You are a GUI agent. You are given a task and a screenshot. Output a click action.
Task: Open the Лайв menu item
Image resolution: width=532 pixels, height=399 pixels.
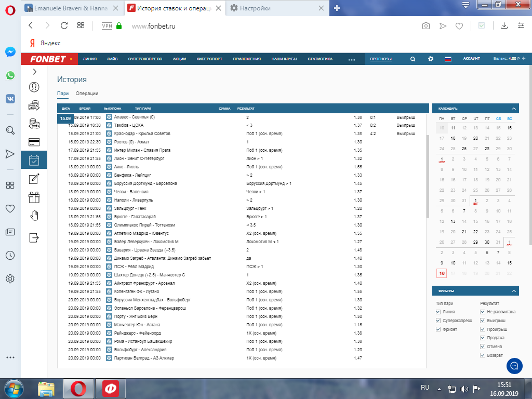(112, 59)
